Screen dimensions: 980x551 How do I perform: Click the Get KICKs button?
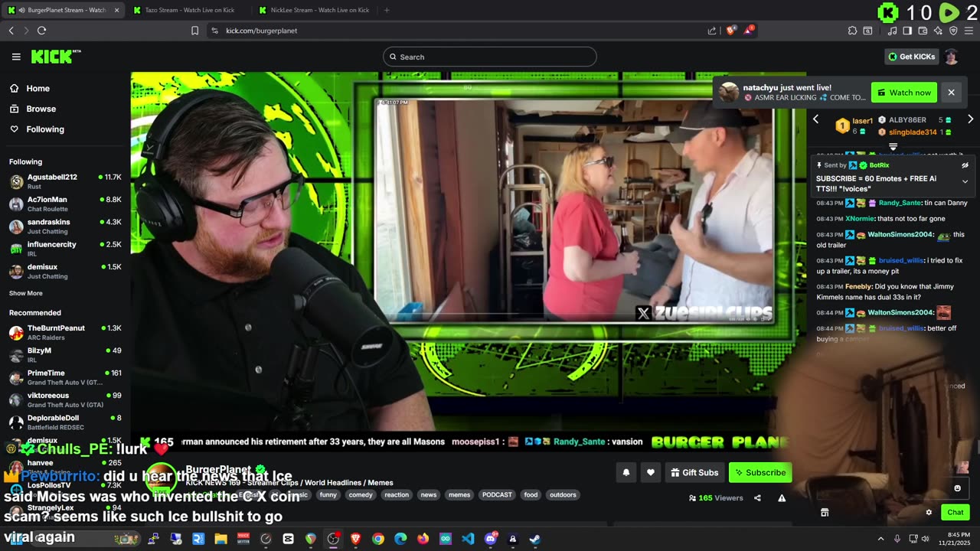[x=911, y=57]
